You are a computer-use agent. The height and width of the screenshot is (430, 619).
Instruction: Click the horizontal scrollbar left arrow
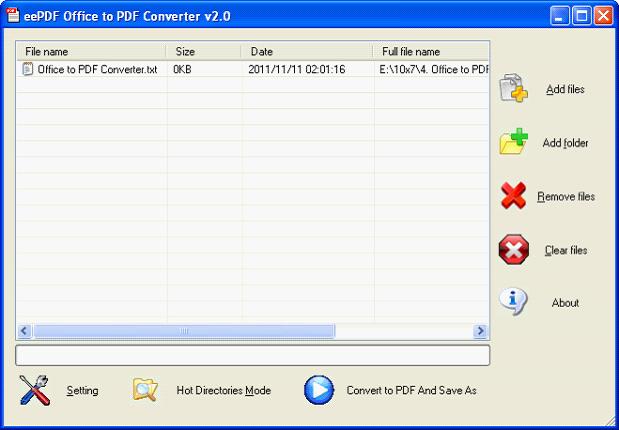pyautogui.click(x=24, y=331)
